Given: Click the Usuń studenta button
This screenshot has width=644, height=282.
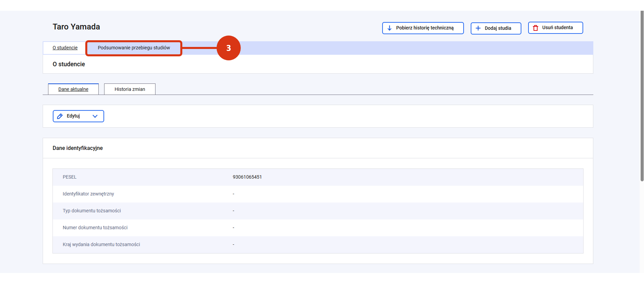Looking at the screenshot, I should 556,28.
